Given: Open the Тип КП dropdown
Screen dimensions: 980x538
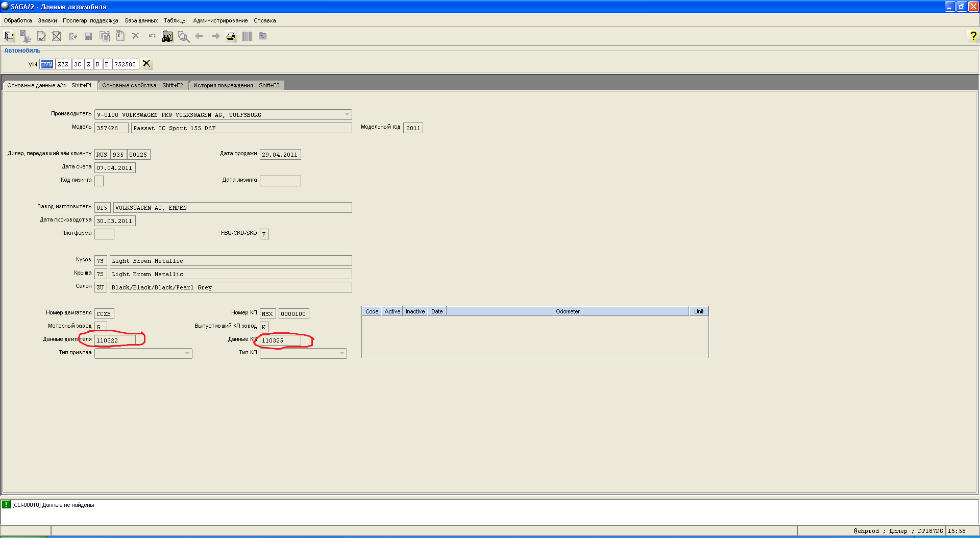Looking at the screenshot, I should point(342,353).
